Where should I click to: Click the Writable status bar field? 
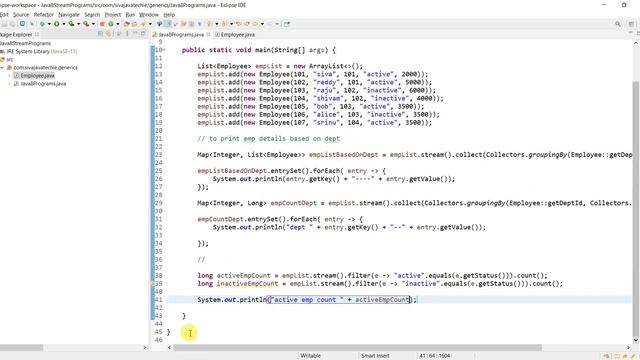[x=311, y=356]
